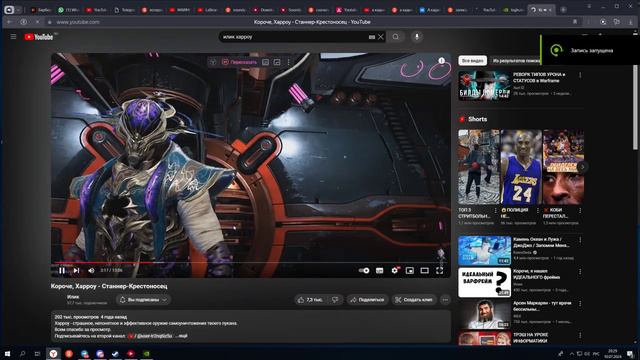Open Task View on taskbar
Screen dimensions: 640x360
tap(38, 353)
